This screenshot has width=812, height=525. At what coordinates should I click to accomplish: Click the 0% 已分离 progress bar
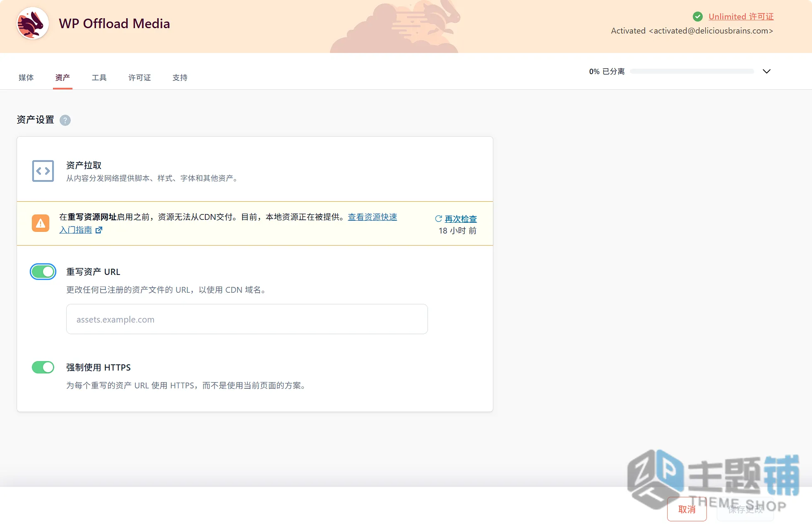pos(692,71)
